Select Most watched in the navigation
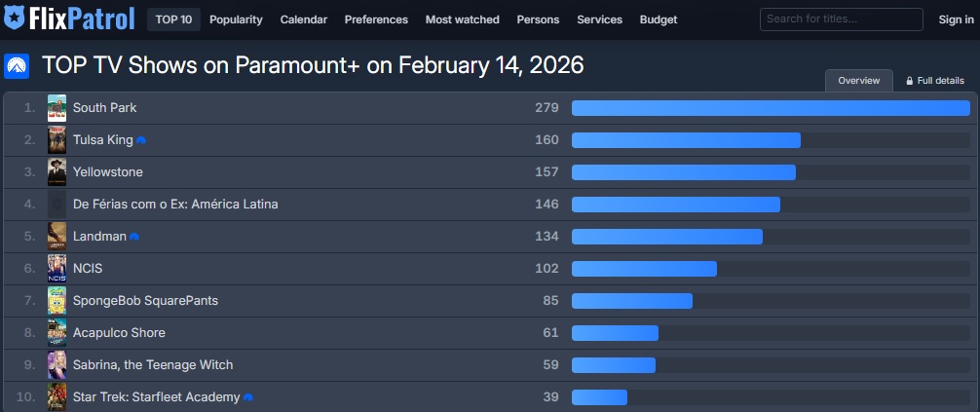The image size is (980, 412). (x=462, y=19)
